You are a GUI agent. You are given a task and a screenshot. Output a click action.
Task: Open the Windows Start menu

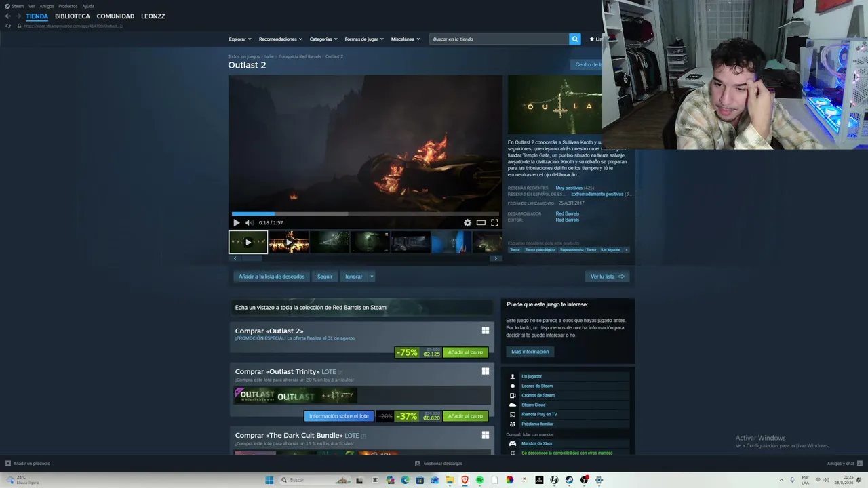coord(269,480)
